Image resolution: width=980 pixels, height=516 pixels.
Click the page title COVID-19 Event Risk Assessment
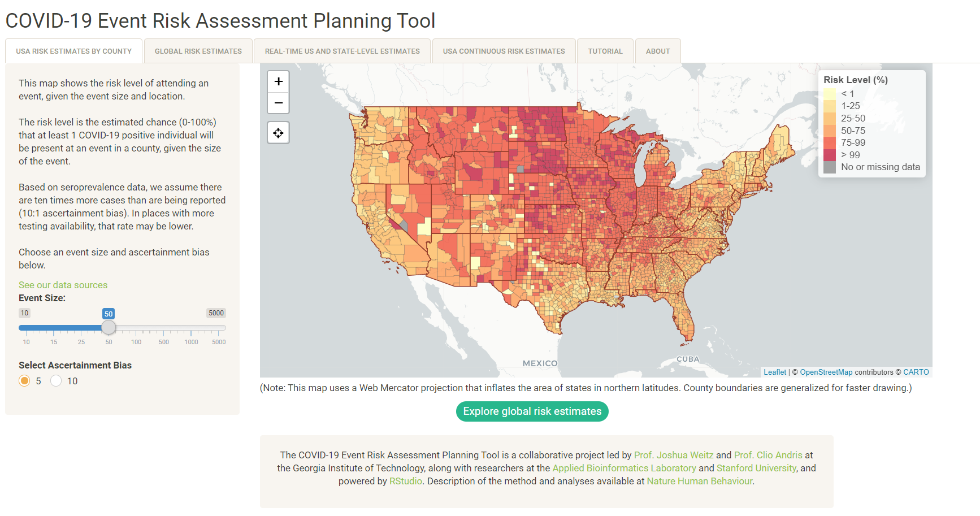[220, 20]
